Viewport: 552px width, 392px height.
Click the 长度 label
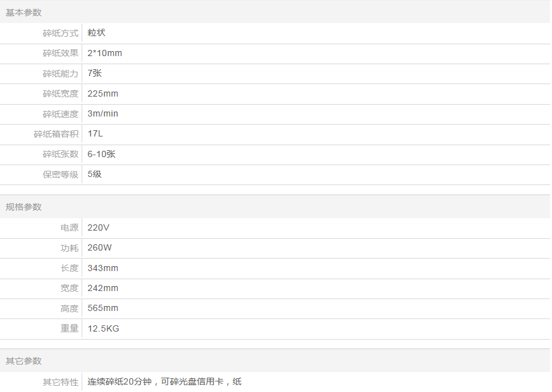pos(69,268)
